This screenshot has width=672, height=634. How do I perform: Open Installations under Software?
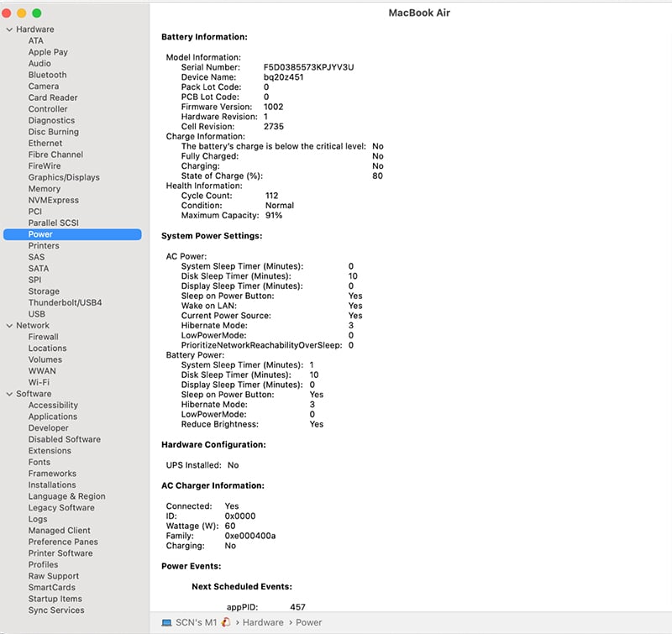pyautogui.click(x=52, y=485)
